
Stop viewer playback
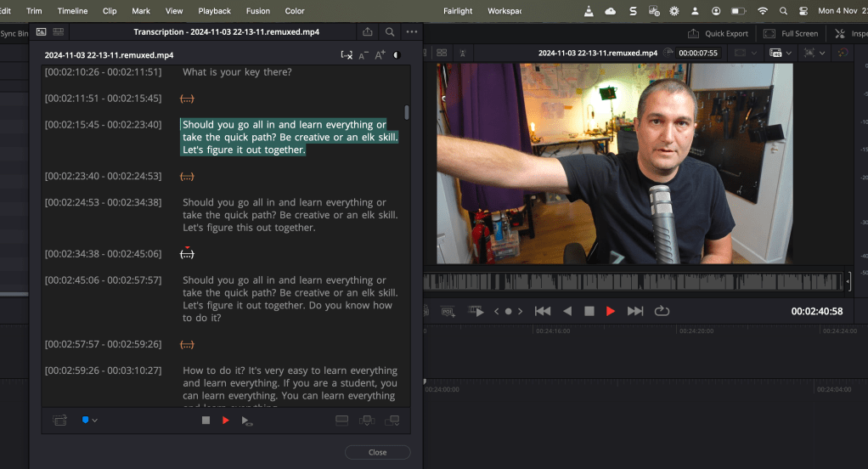click(x=589, y=311)
